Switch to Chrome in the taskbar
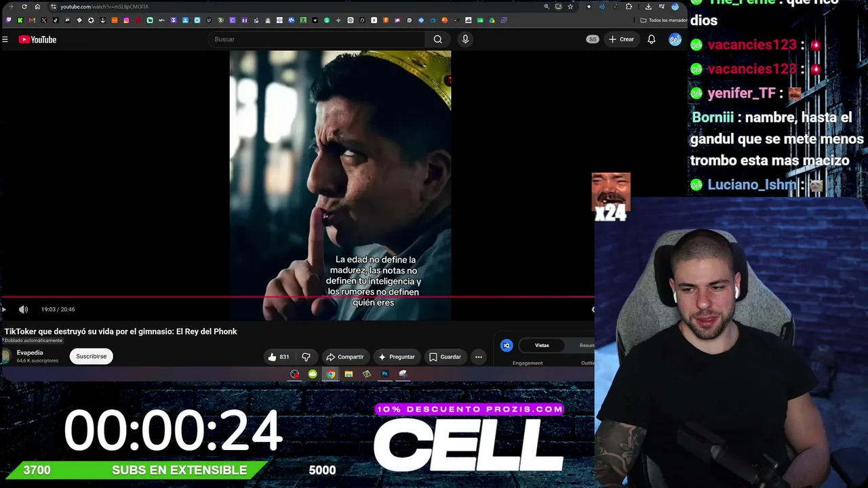Screen dimensions: 868x488 [x=330, y=374]
